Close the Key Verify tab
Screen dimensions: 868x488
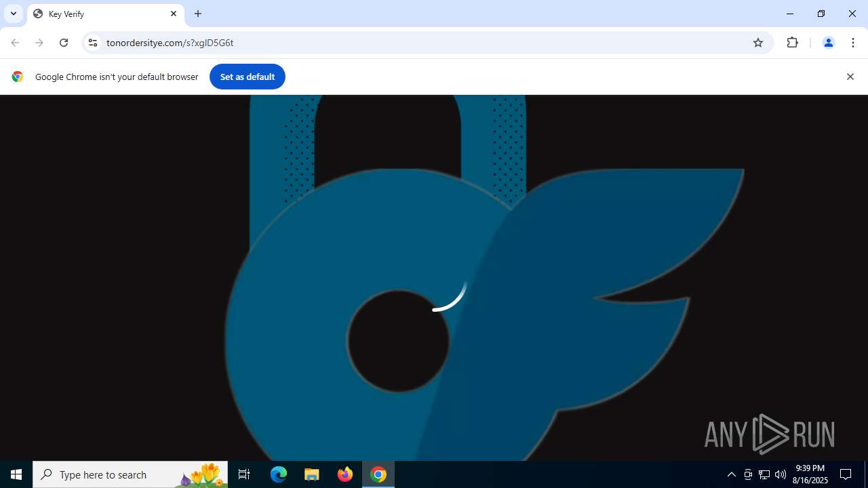pyautogui.click(x=174, y=14)
